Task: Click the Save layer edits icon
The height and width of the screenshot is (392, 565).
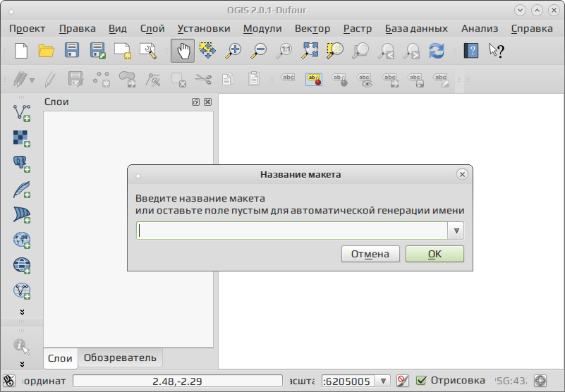Action: [x=75, y=79]
